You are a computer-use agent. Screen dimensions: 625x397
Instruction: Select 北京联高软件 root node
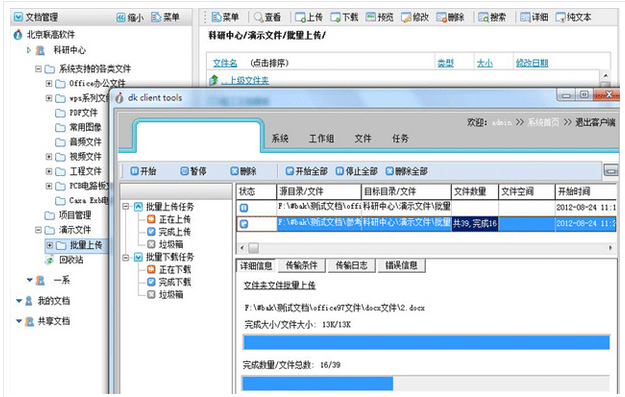(51, 35)
